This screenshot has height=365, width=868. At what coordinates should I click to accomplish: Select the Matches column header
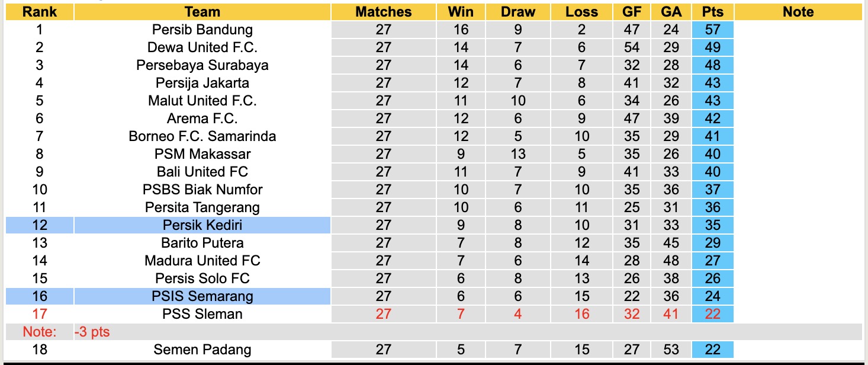click(383, 12)
